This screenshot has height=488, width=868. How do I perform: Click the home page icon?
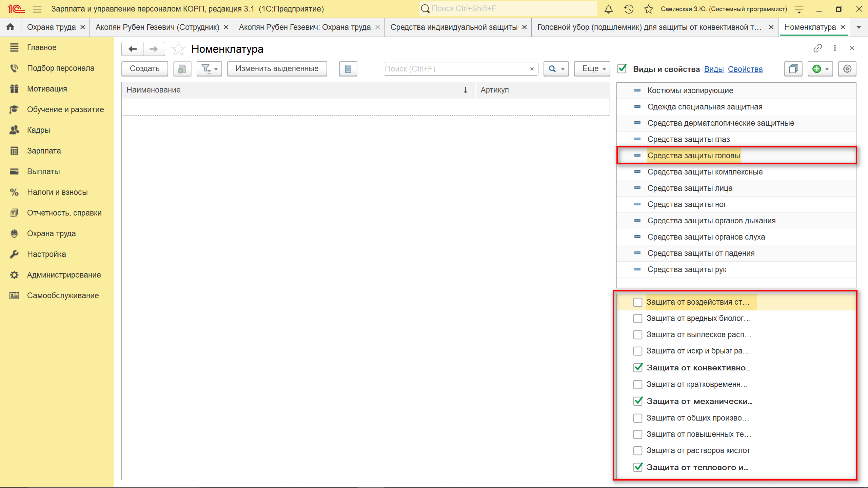(x=11, y=27)
